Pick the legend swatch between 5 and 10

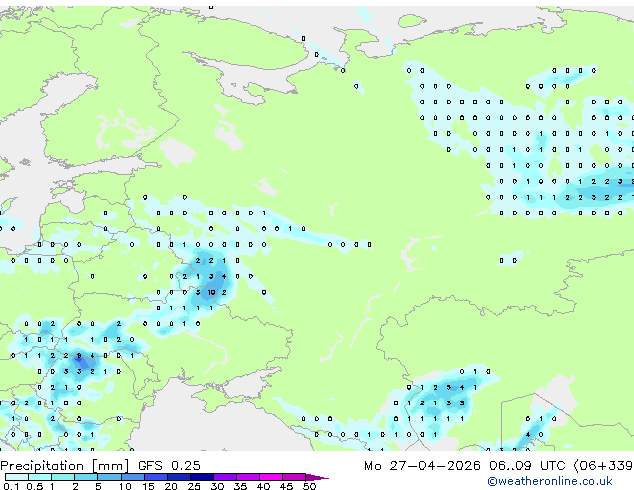[109, 477]
